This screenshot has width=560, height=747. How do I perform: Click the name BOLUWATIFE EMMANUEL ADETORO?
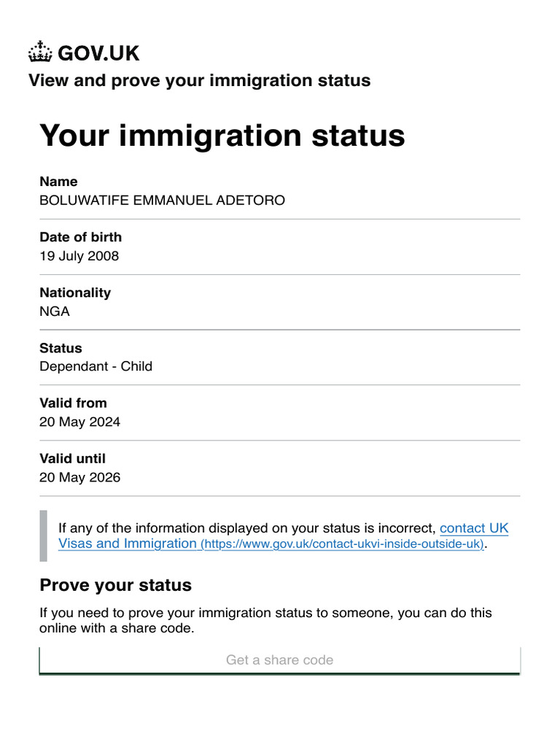(x=162, y=200)
